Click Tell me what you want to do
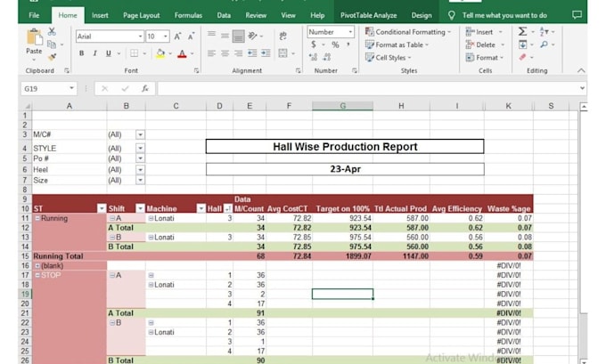Image resolution: width=606 pixels, height=364 pixels. 504,15
